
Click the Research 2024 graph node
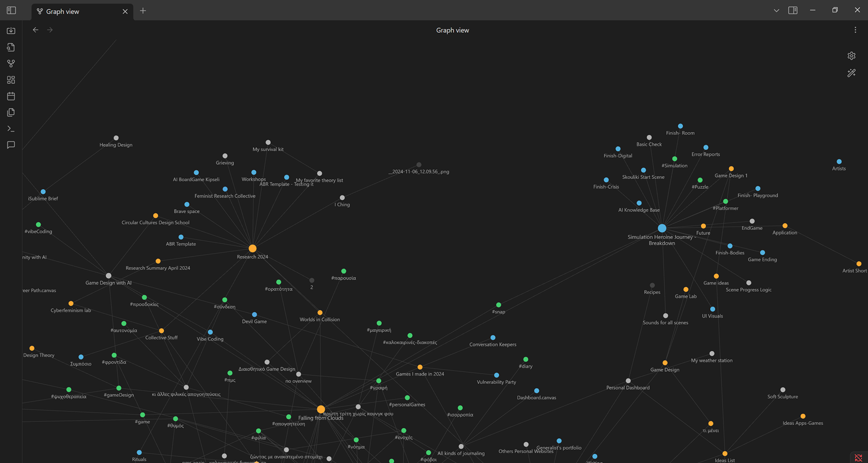[x=252, y=248]
